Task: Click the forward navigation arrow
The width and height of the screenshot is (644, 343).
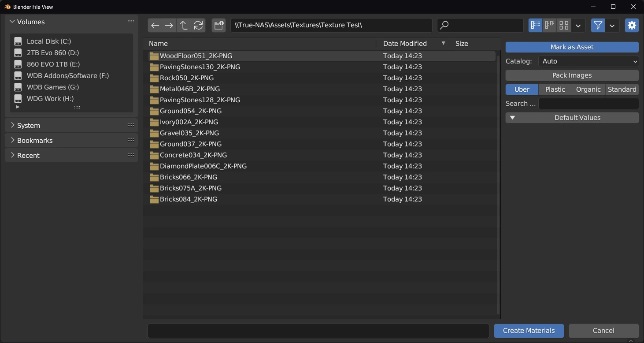Action: tap(169, 26)
